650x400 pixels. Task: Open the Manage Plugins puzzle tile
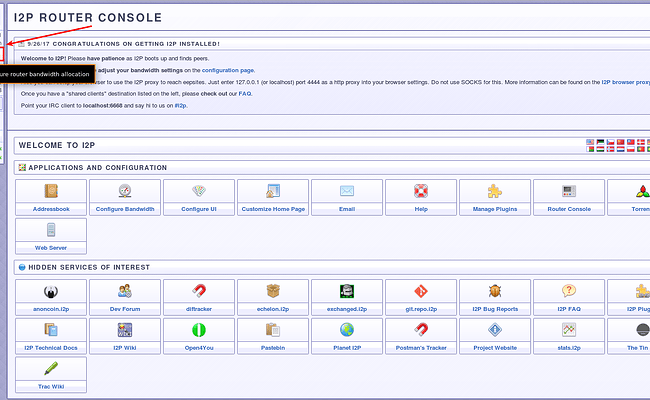pos(495,197)
